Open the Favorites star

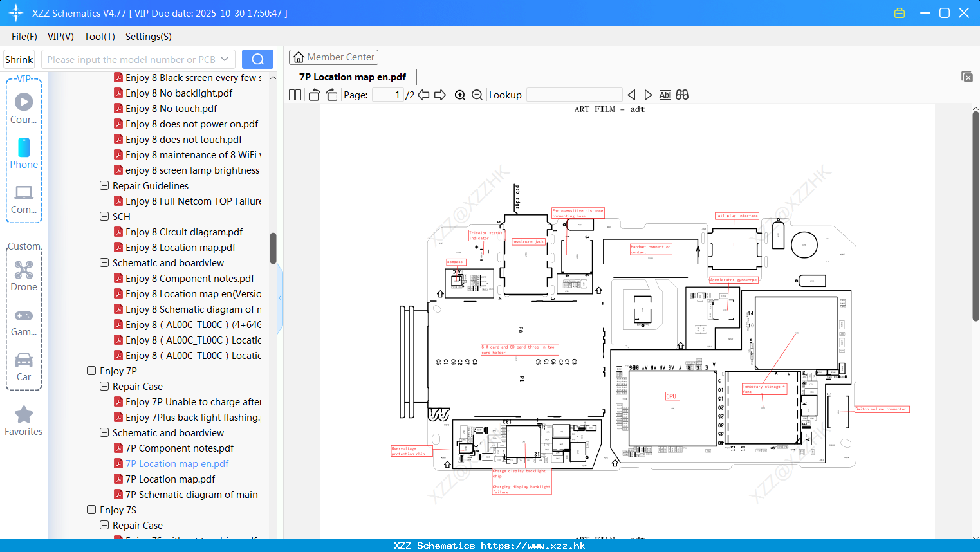[24, 421]
